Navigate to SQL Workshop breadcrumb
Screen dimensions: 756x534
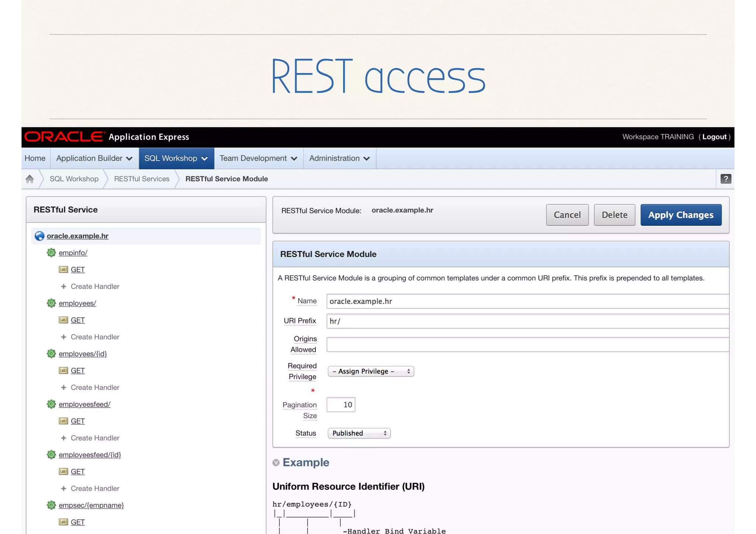74,179
